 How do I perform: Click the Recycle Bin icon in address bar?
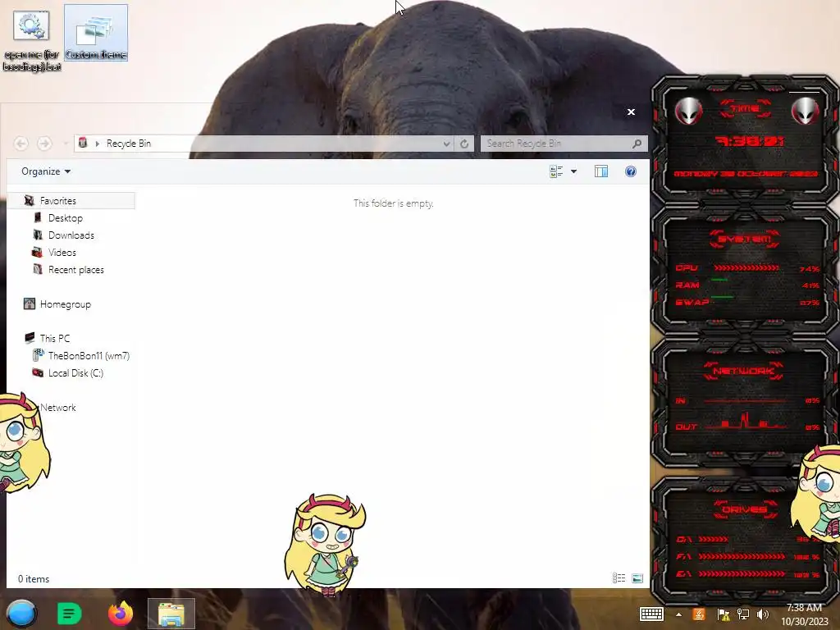(83, 143)
